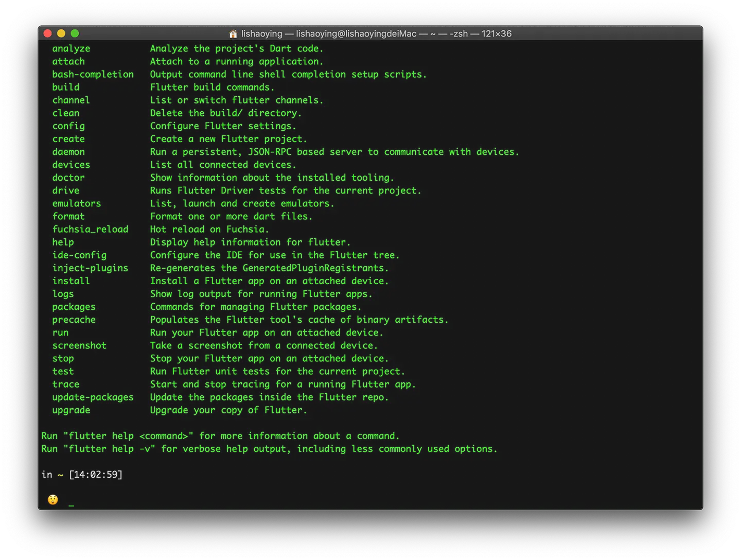Click 'Run a persistent, JSON-RPC based server' line
Image resolution: width=741 pixels, height=560 pixels.
334,152
